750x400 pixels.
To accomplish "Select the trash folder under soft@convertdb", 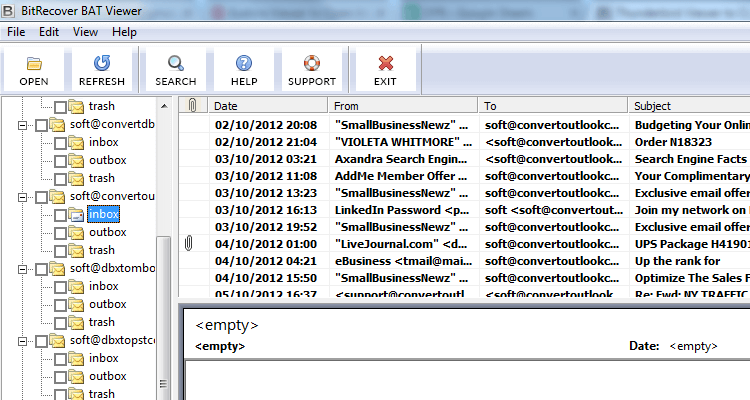I will pos(101,178).
